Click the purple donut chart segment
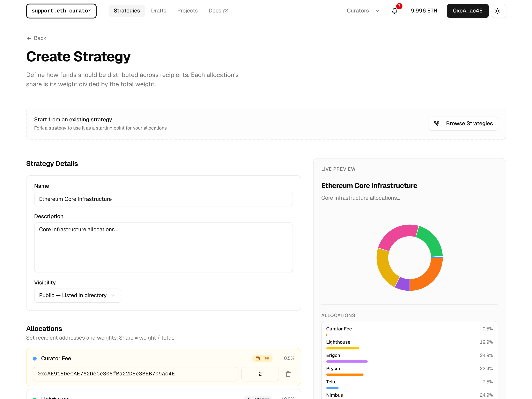532x399 pixels. [403, 284]
